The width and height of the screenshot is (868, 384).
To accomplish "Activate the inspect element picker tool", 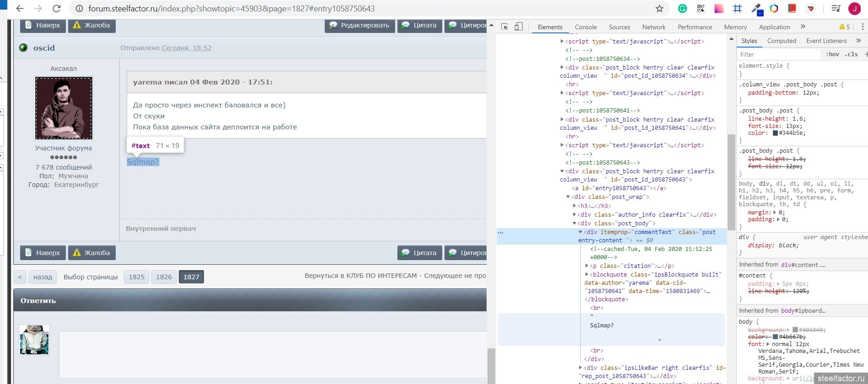I will point(504,27).
